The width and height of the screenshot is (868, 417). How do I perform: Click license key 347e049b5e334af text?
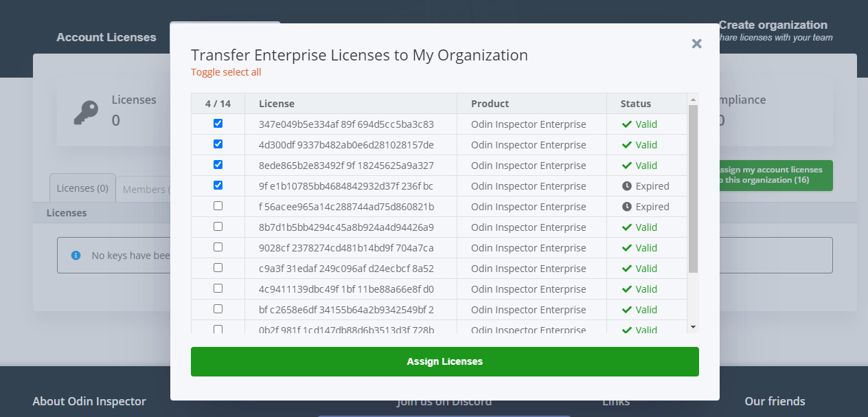point(346,124)
